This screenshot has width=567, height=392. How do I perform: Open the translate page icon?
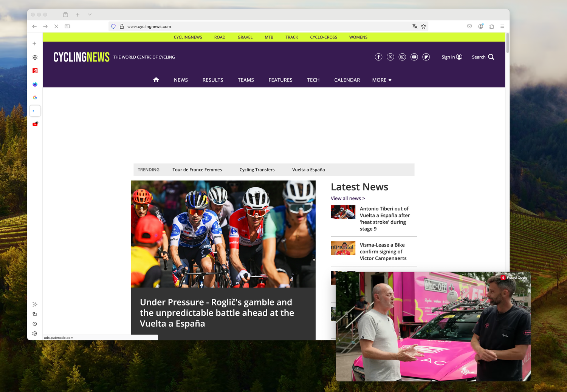(x=415, y=26)
